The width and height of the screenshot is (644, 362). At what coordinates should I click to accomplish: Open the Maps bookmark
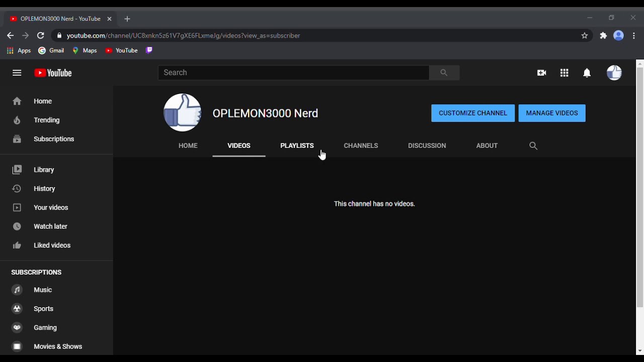pyautogui.click(x=85, y=50)
